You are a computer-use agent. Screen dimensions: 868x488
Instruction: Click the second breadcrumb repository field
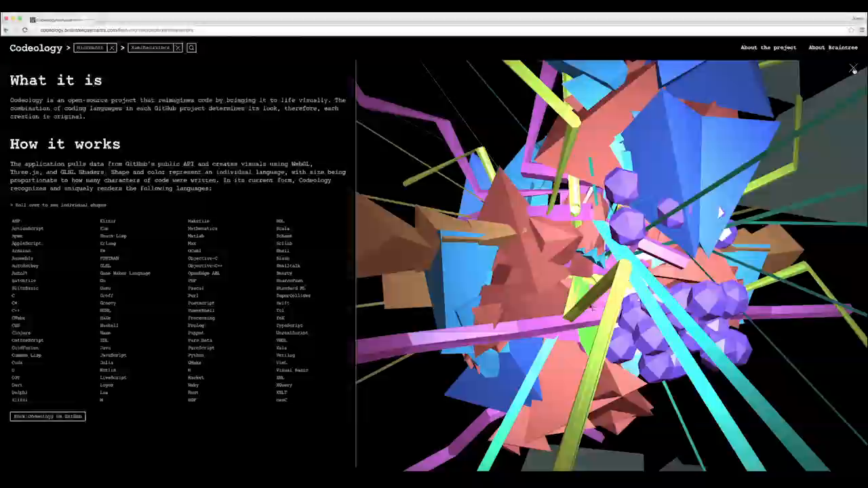click(x=151, y=47)
